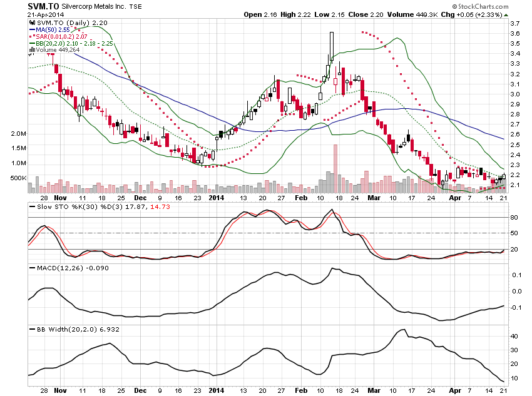
Task: Click the 0.1 label on MACD axis
Action: tap(517, 275)
